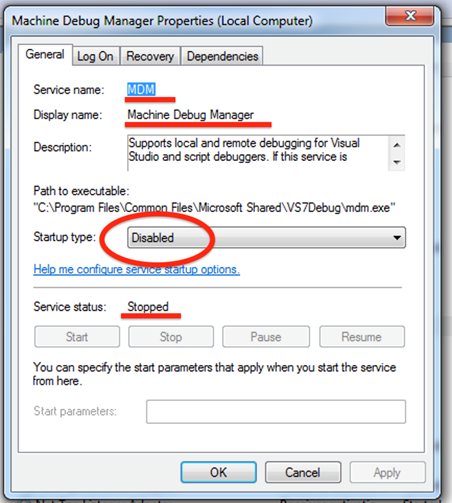The height and width of the screenshot is (503, 452).
Task: Dismiss the dialog with the Cancel button
Action: point(303,472)
